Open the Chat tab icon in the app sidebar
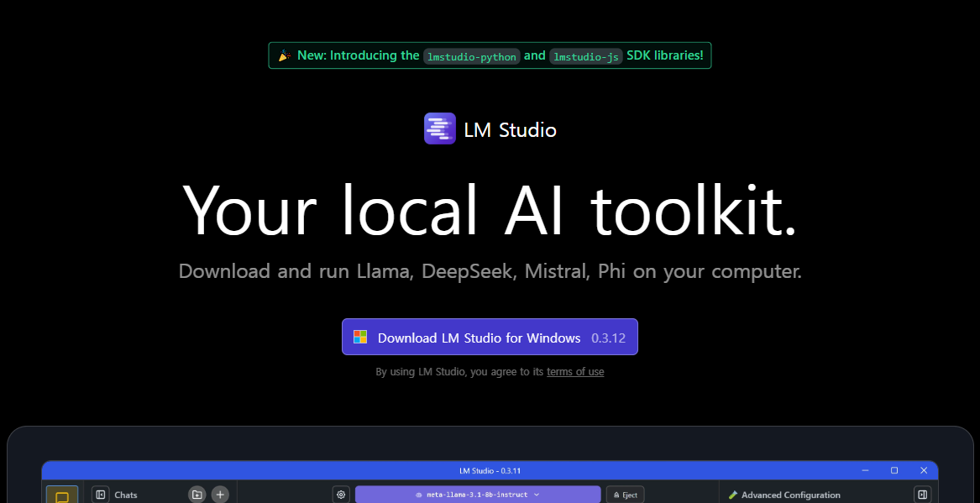The width and height of the screenshot is (980, 503). 62,495
